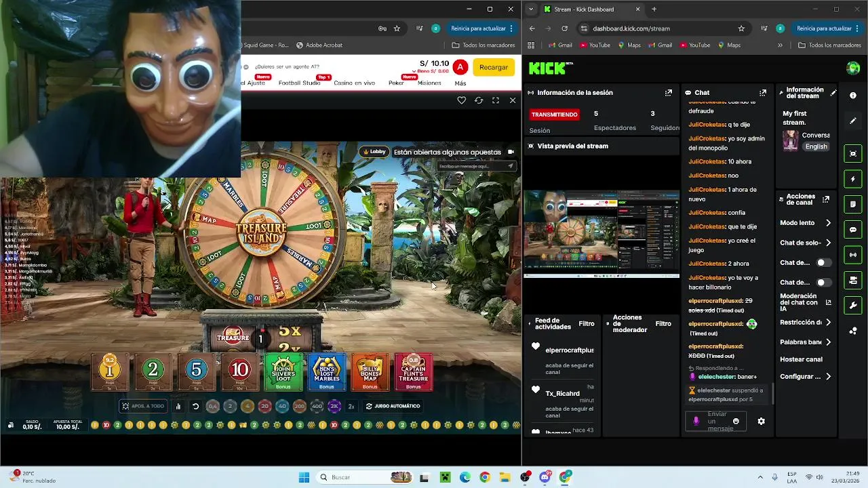Favorite the game with the heart icon

[461, 100]
